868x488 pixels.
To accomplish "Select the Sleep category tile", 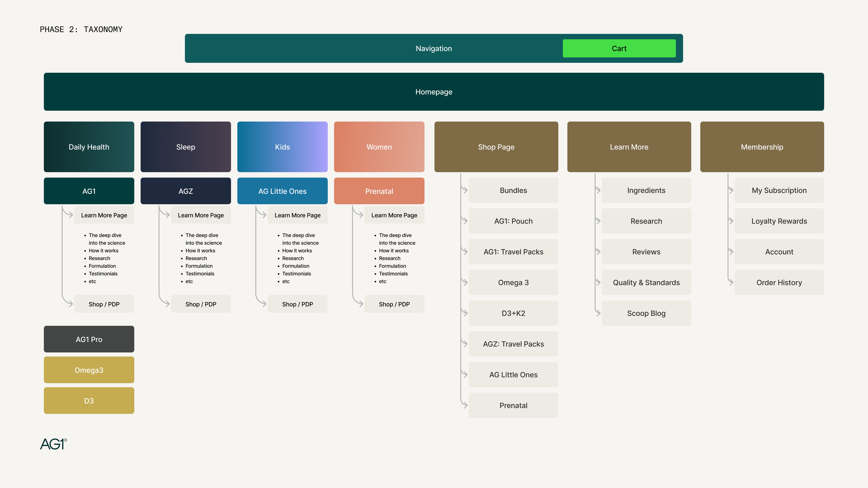I will tap(186, 147).
